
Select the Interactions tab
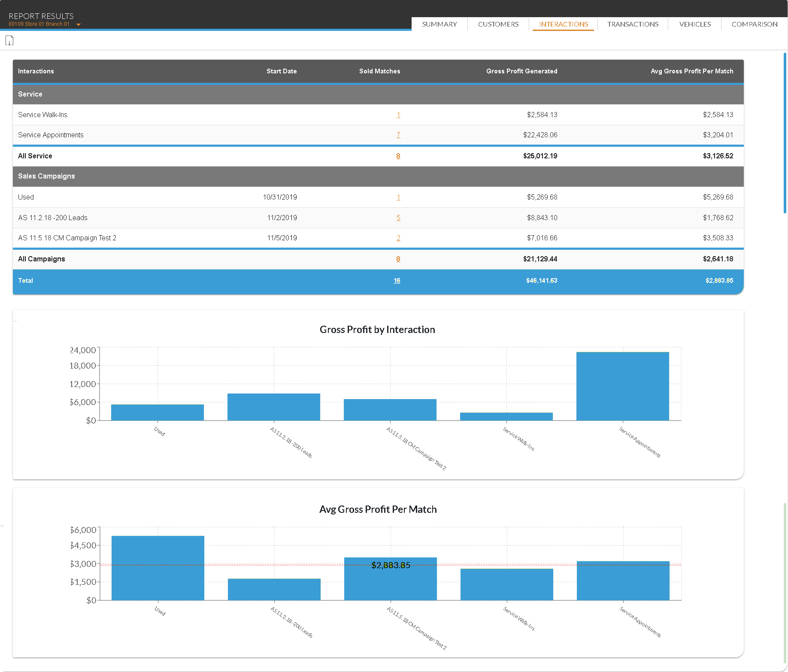coord(563,24)
